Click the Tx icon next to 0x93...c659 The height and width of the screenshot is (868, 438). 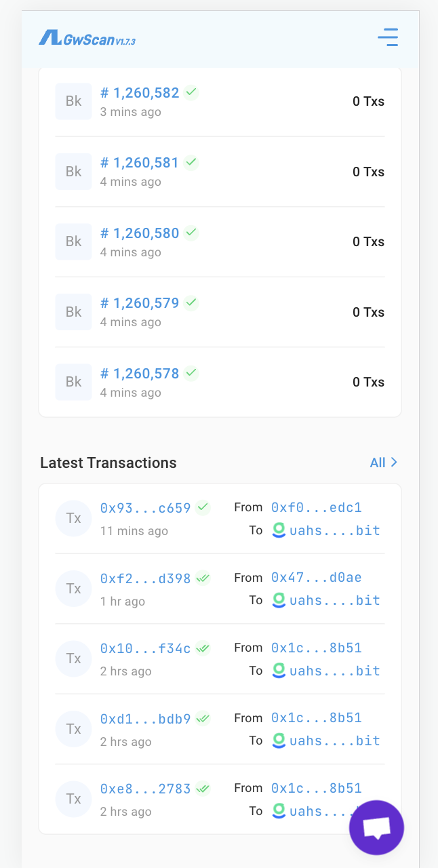coord(73,518)
